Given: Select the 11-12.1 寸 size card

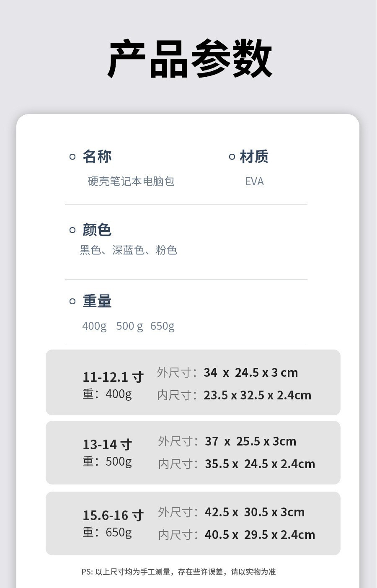Looking at the screenshot, I should point(193,382).
